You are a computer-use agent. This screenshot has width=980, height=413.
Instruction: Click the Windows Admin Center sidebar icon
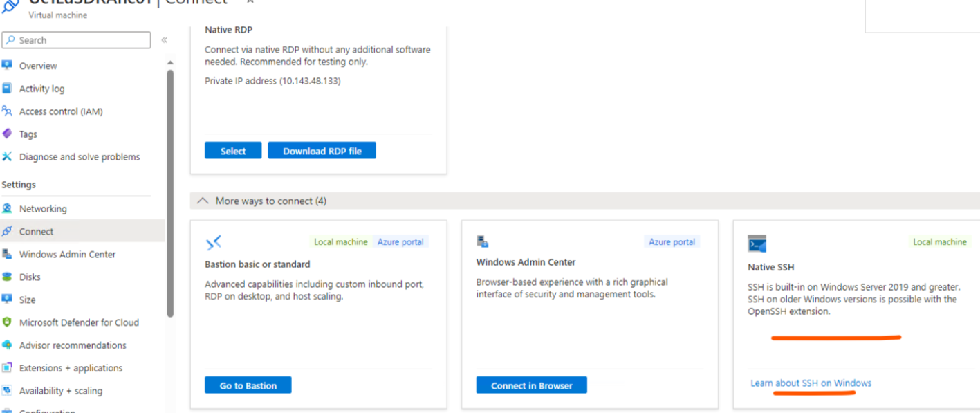(7, 254)
